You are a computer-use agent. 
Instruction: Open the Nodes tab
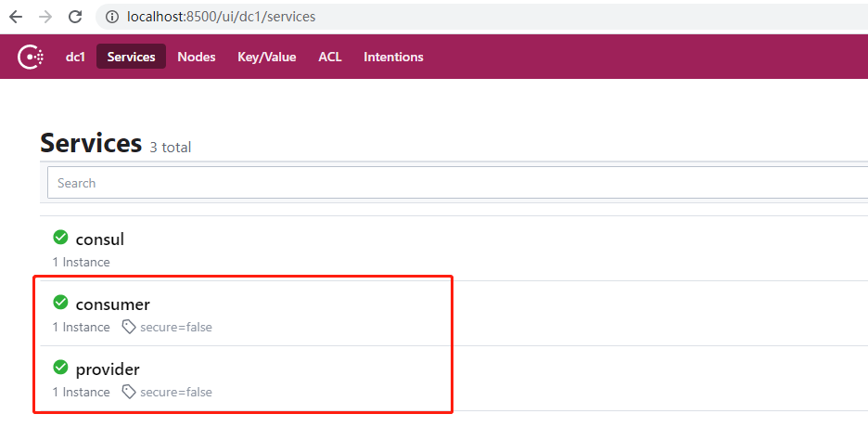(197, 57)
